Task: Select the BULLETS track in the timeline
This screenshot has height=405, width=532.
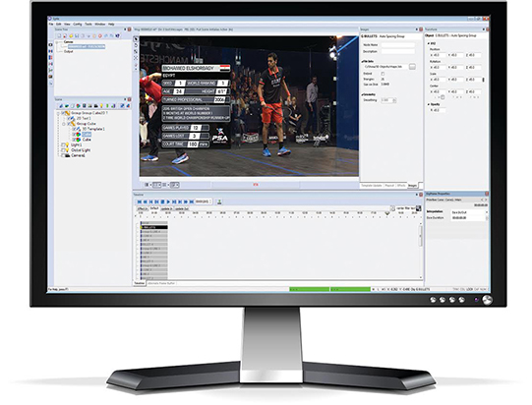Action: pos(154,227)
